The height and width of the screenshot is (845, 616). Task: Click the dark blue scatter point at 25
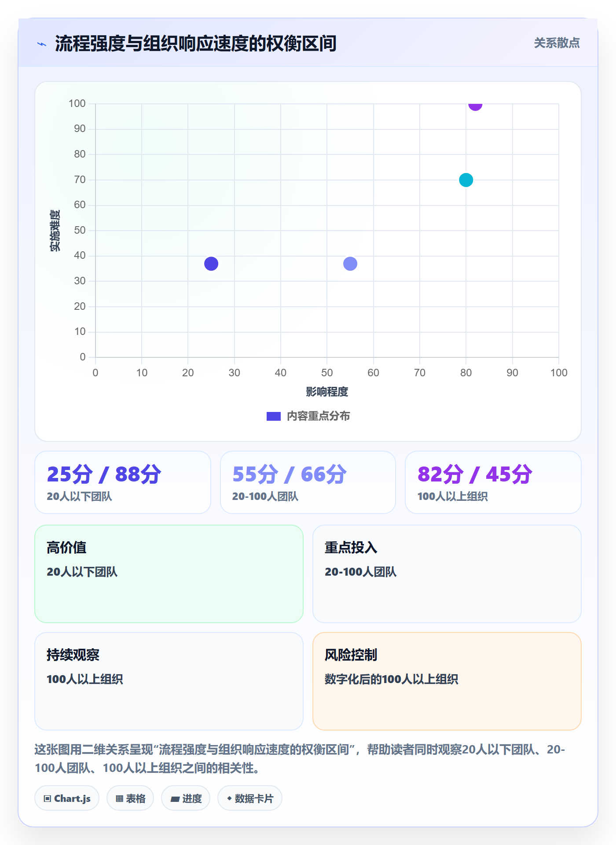point(211,264)
